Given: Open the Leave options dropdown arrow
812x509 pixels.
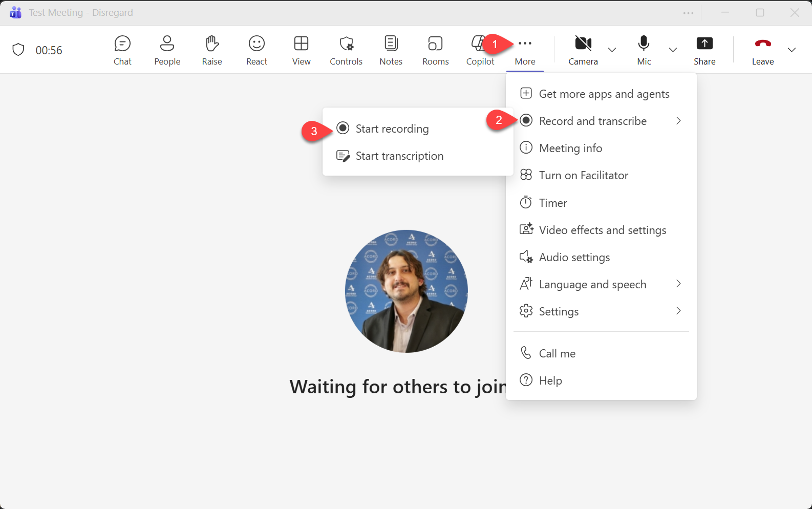Looking at the screenshot, I should (x=792, y=50).
